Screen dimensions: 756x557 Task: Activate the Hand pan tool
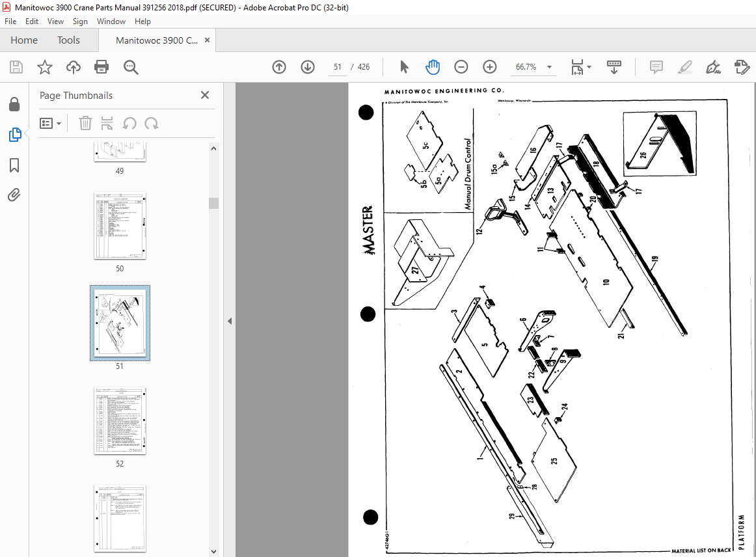click(433, 67)
